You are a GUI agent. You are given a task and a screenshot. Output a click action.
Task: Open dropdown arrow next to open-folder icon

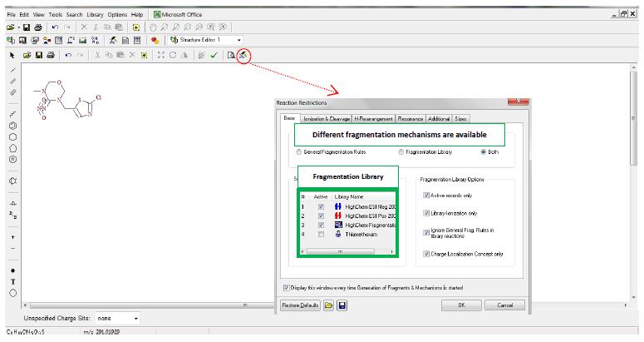pos(17,27)
